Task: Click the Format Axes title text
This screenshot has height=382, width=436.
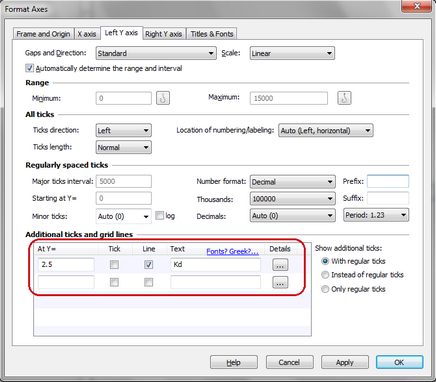Action: coord(26,9)
